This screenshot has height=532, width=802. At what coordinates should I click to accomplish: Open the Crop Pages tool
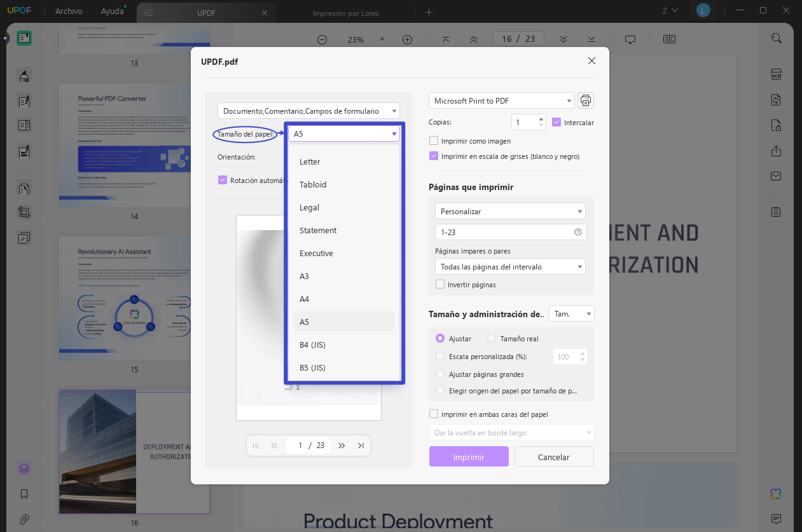click(24, 212)
